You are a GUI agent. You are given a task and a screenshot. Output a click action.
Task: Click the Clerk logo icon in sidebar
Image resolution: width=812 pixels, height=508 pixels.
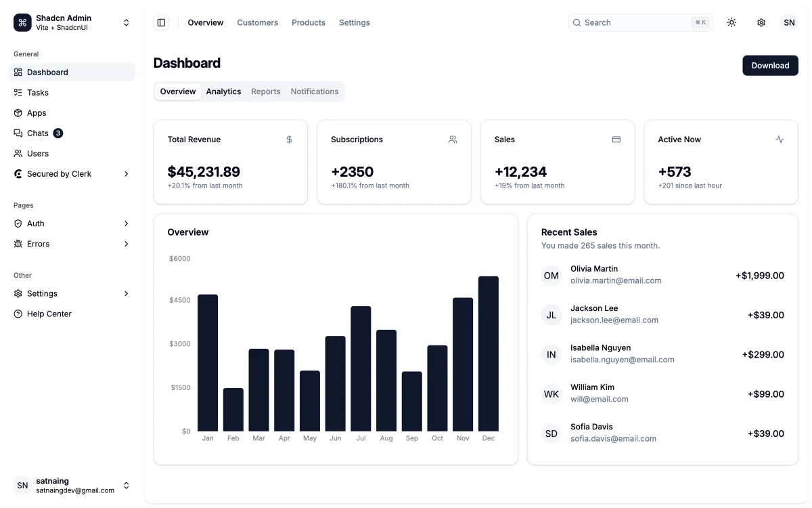pyautogui.click(x=18, y=174)
